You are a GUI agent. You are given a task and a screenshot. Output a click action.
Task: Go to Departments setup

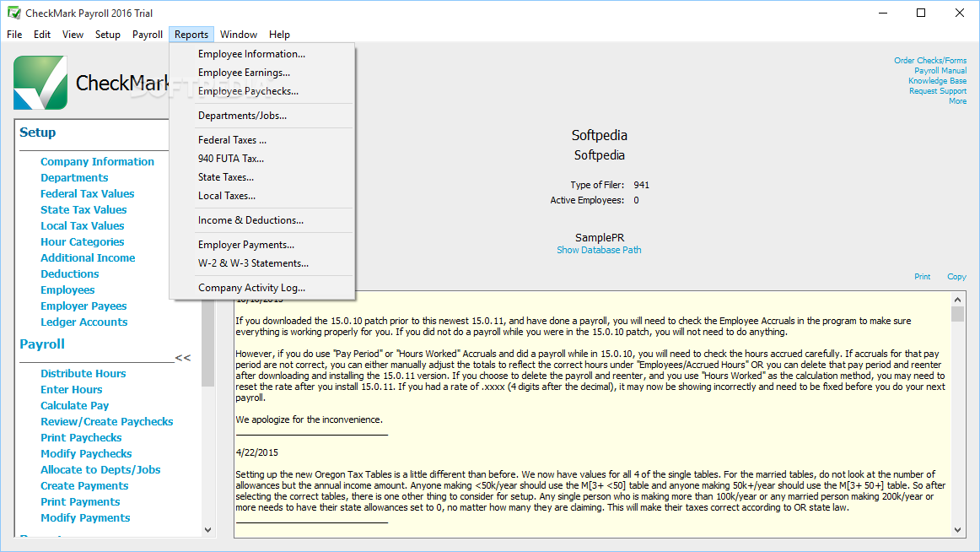[x=74, y=177]
